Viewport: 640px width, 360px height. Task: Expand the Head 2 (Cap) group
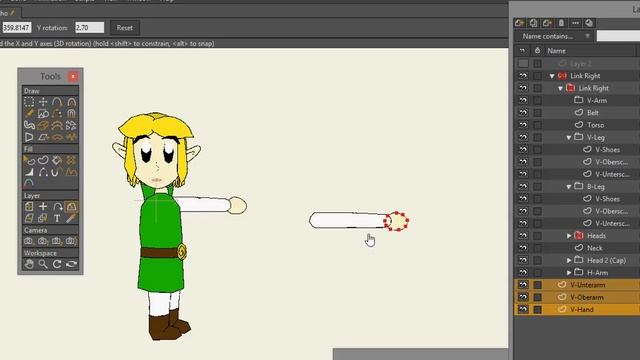[x=569, y=260]
